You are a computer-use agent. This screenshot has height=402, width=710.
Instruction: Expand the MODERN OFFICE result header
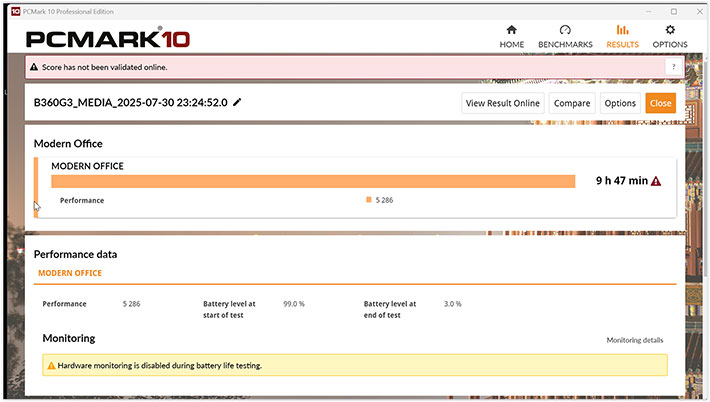tap(88, 166)
